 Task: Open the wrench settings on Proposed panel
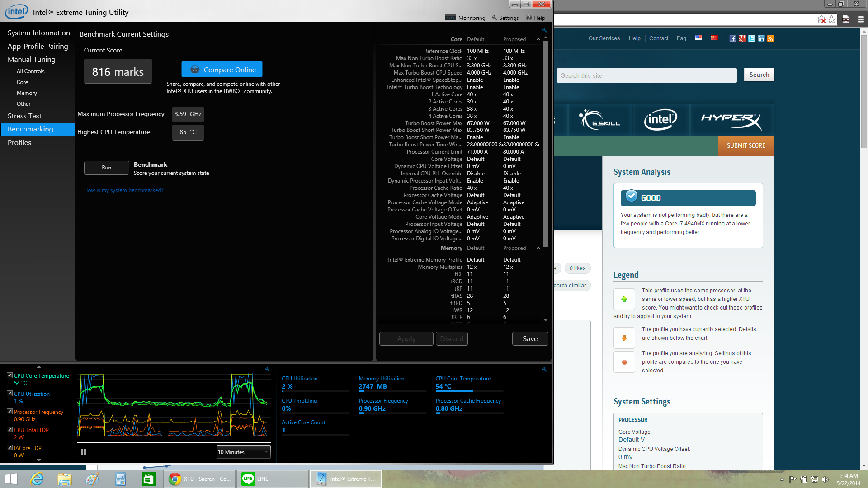coord(544,30)
